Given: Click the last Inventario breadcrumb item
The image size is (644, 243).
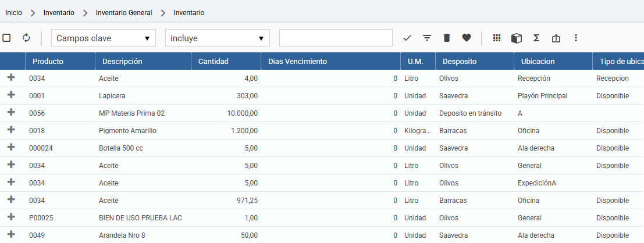Looking at the screenshot, I should coord(189,13).
